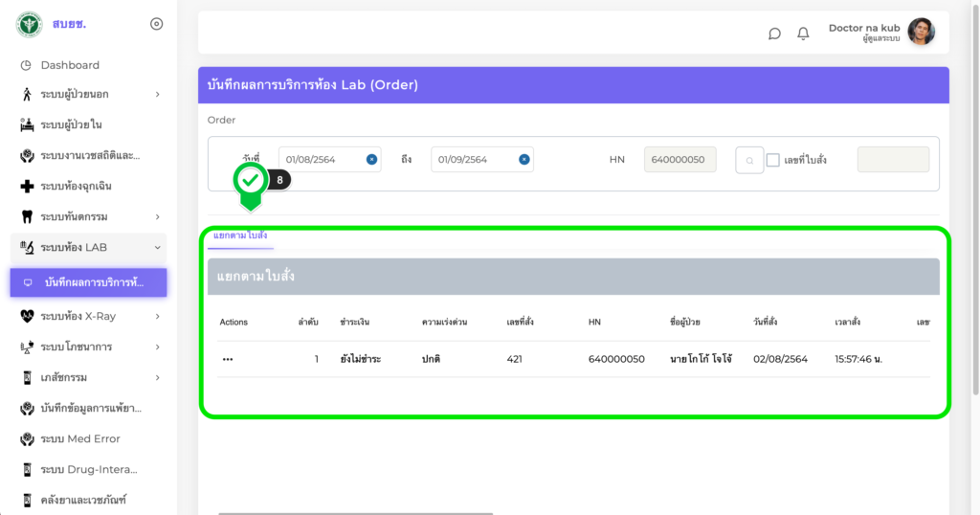Clear the start date 01/08/2564 with x icon
The image size is (980, 515).
[x=371, y=160]
